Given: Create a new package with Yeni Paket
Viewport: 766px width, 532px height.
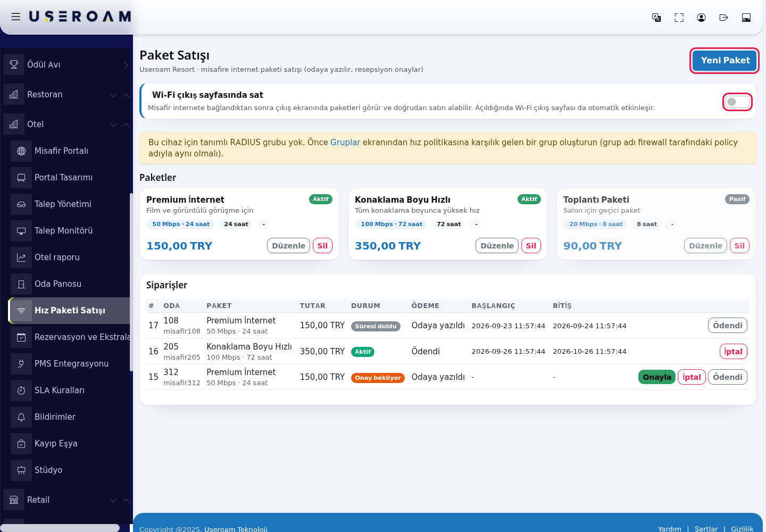Looking at the screenshot, I should [725, 61].
